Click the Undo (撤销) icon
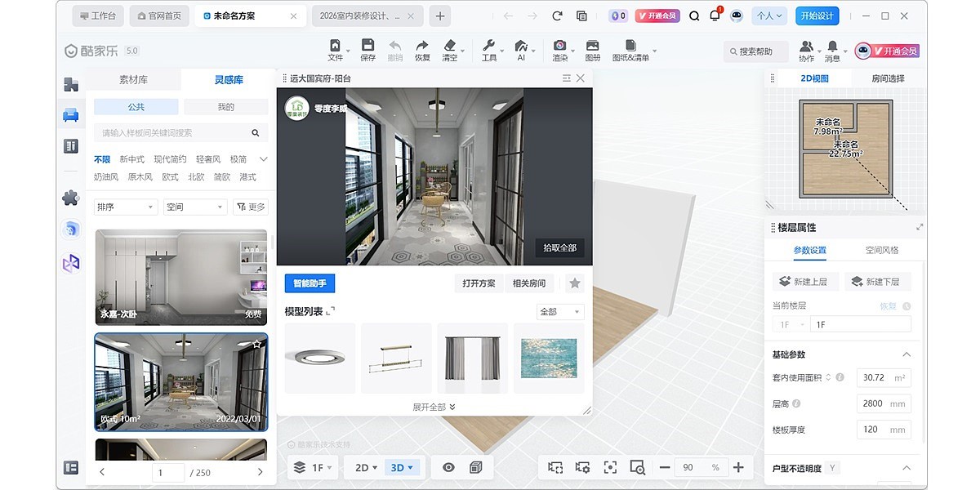Viewport: 980px width, 490px height. tap(394, 50)
